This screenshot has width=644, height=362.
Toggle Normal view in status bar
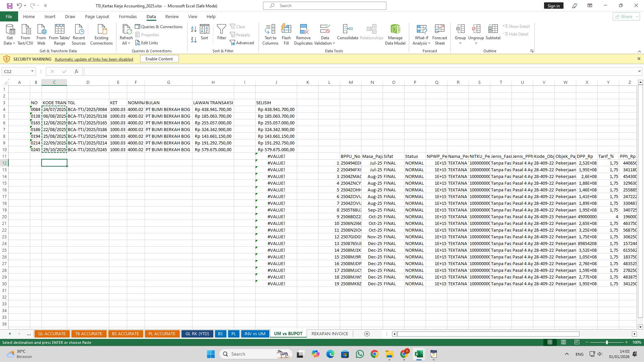pyautogui.click(x=550, y=342)
